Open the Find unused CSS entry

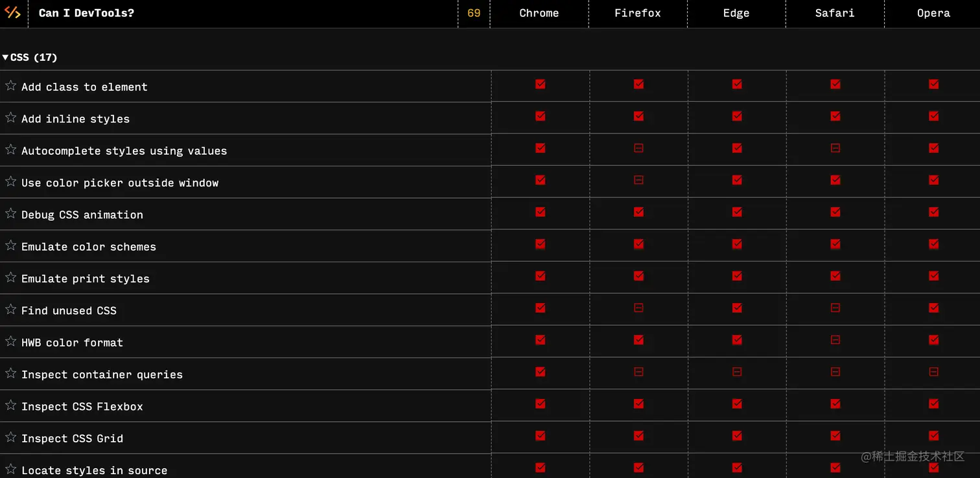pos(69,310)
